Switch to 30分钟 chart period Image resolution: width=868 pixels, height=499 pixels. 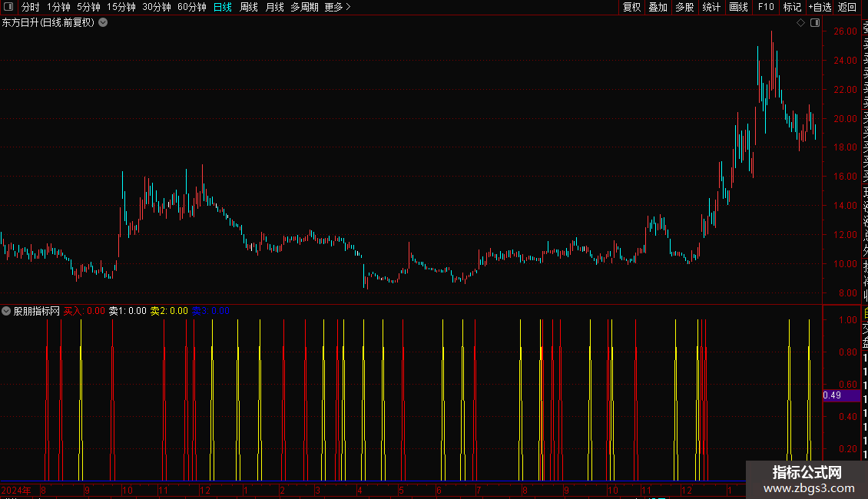coord(157,7)
